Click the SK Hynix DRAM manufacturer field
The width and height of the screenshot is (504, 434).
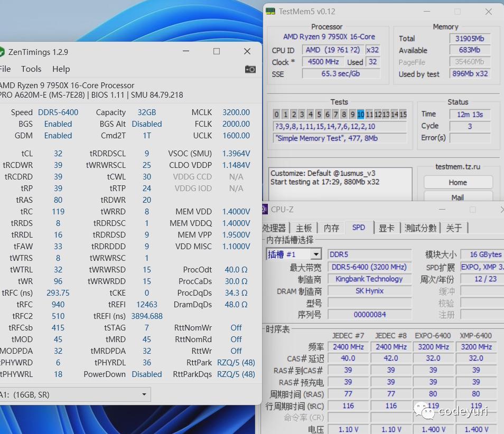tap(369, 291)
